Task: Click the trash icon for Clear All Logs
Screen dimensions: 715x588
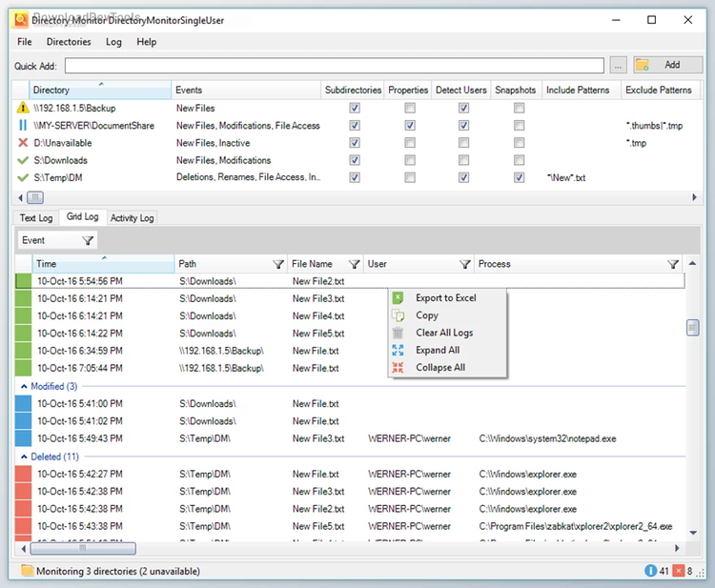Action: (x=398, y=333)
